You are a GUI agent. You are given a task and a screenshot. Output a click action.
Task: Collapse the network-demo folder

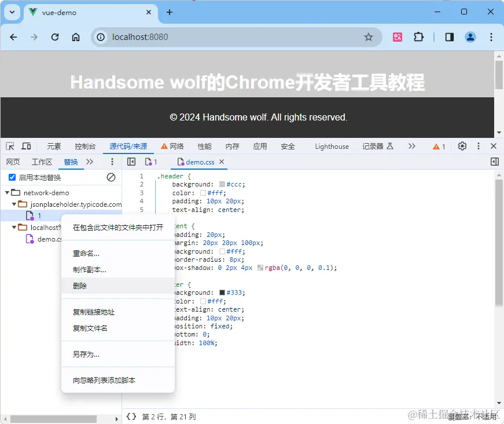tap(7, 193)
